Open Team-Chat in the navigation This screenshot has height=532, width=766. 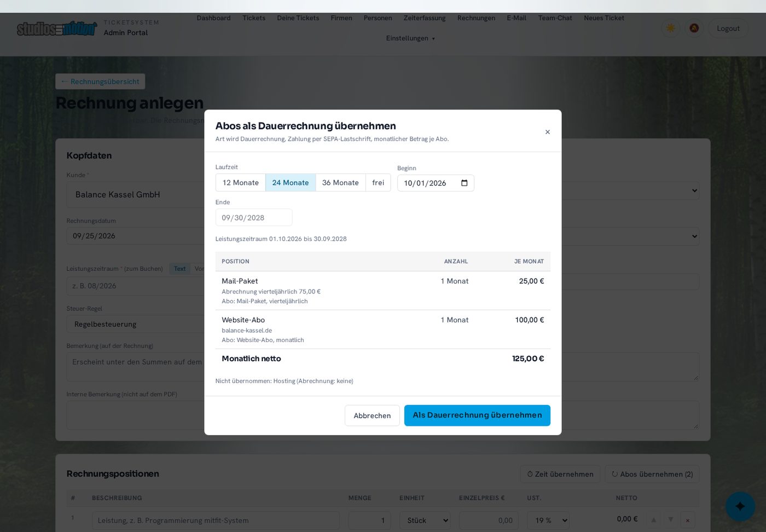pos(555,18)
